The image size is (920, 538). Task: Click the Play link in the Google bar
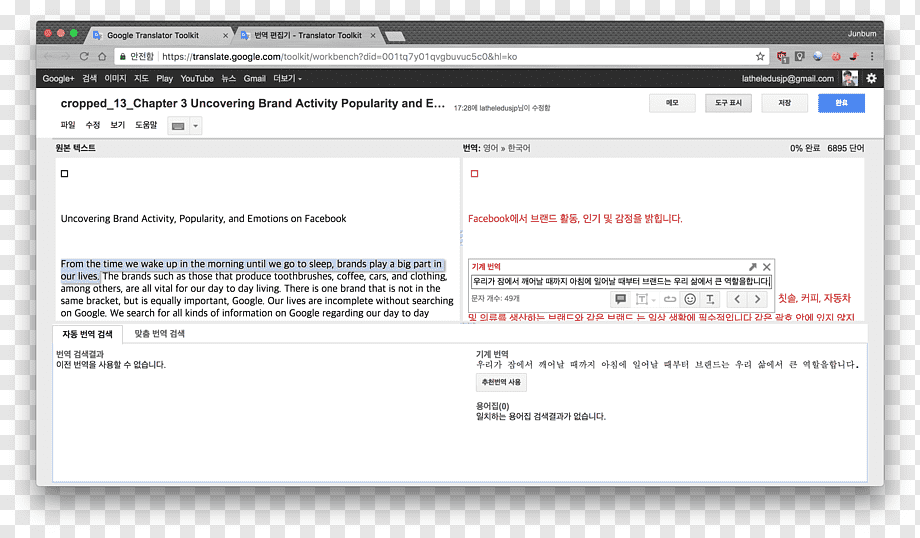coord(164,79)
